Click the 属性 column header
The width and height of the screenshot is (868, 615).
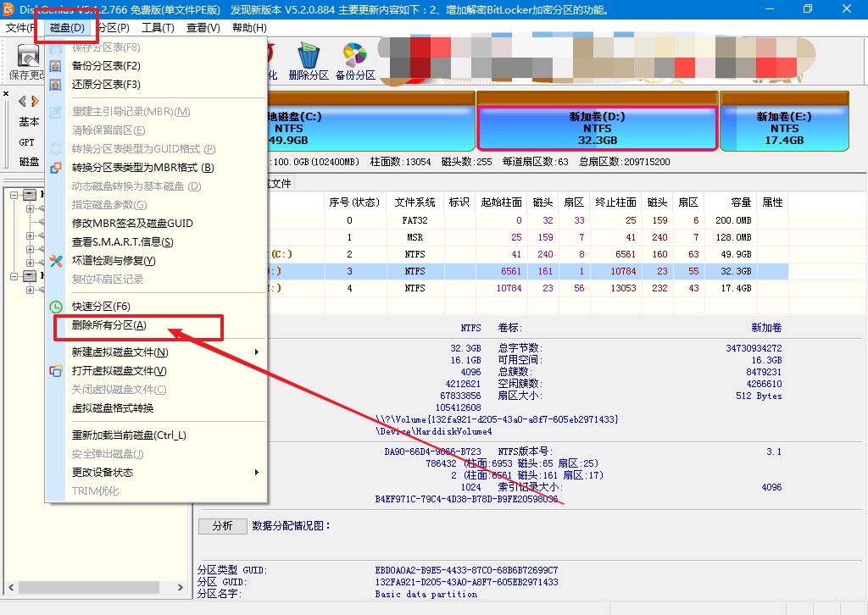pos(772,202)
